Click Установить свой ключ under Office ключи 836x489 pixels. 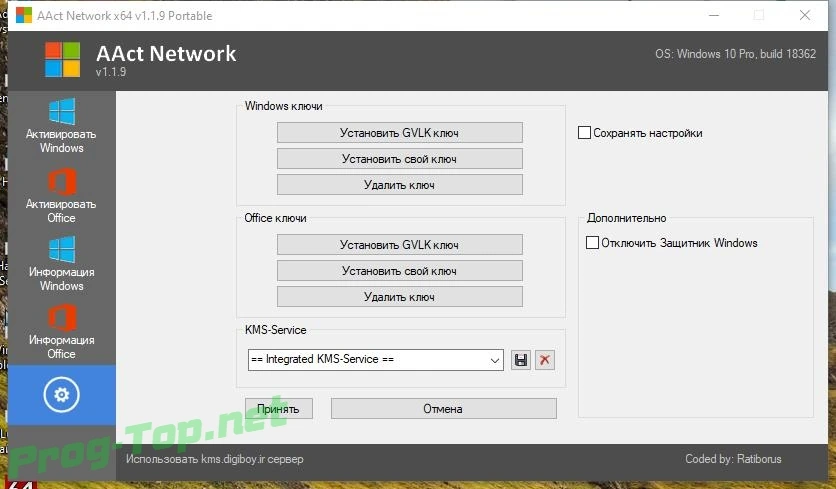[x=399, y=271]
